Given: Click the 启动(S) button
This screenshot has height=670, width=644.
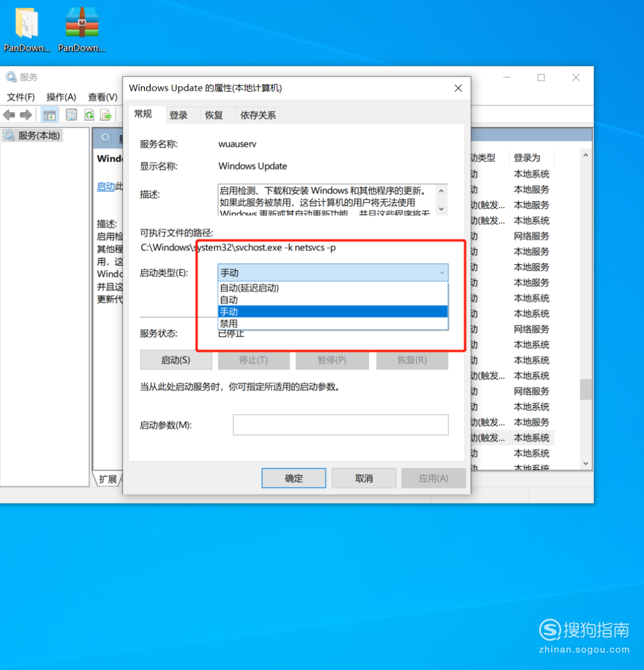Looking at the screenshot, I should coord(176,360).
